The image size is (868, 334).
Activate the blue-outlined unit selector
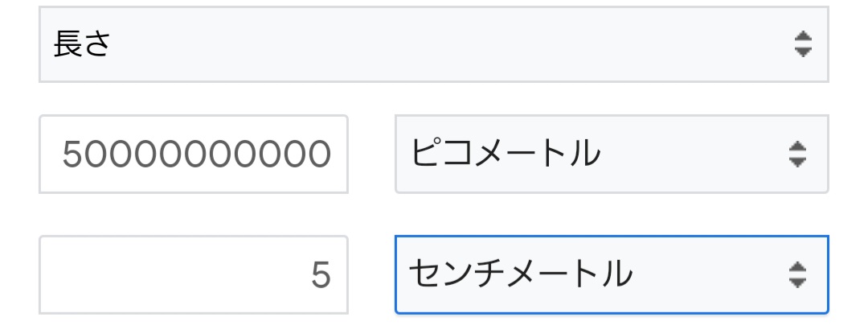(x=611, y=274)
